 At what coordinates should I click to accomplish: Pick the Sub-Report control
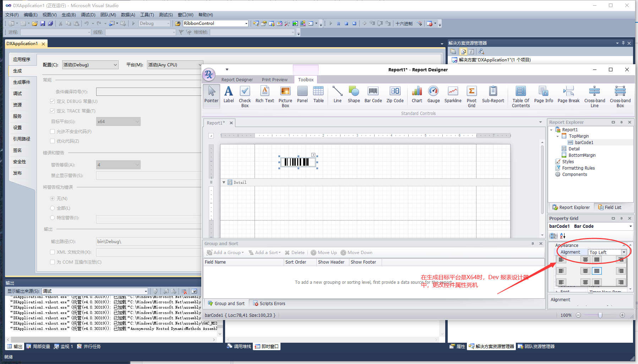click(493, 95)
